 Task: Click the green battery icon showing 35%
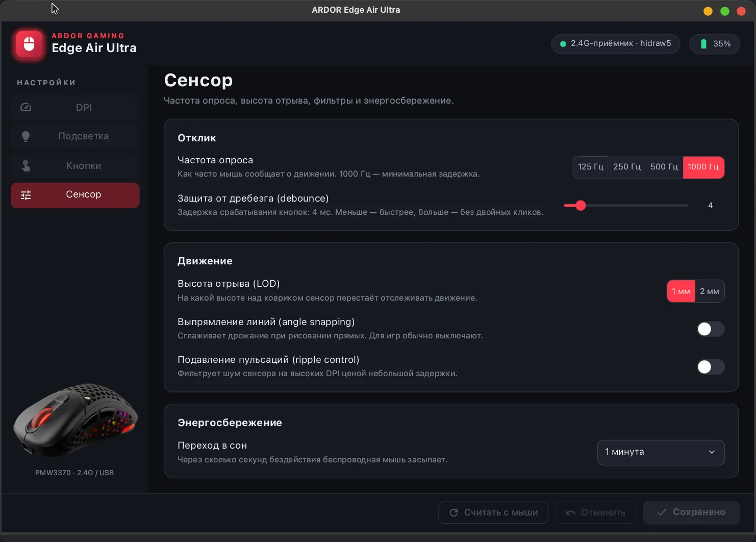pos(703,44)
